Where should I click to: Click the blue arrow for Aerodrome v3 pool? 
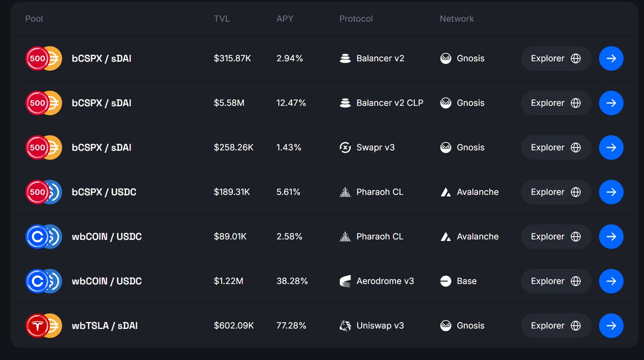click(611, 281)
